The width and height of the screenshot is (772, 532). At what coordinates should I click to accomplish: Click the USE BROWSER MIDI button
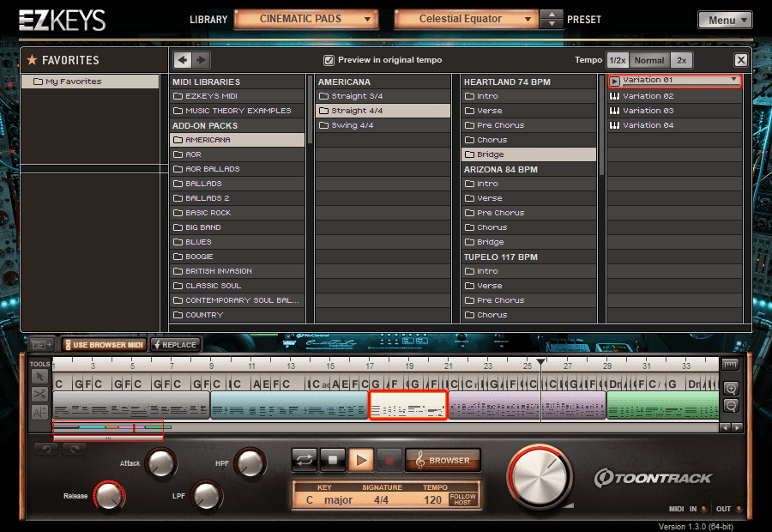[105, 345]
